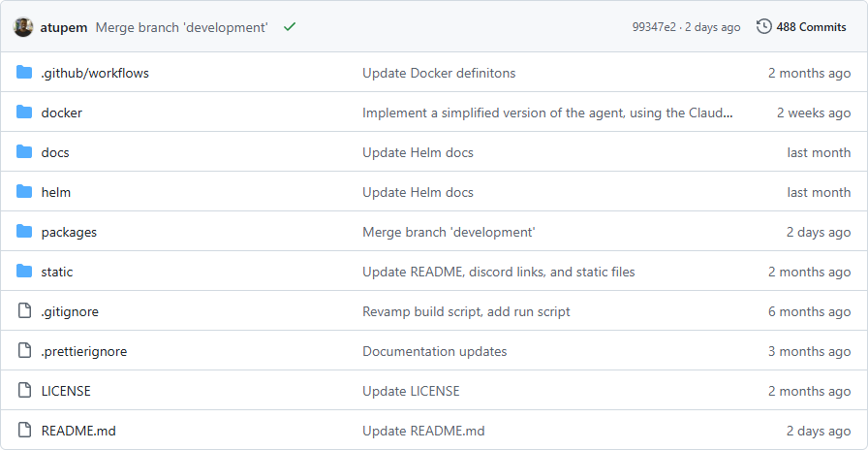Click the README.md file icon

click(x=24, y=431)
